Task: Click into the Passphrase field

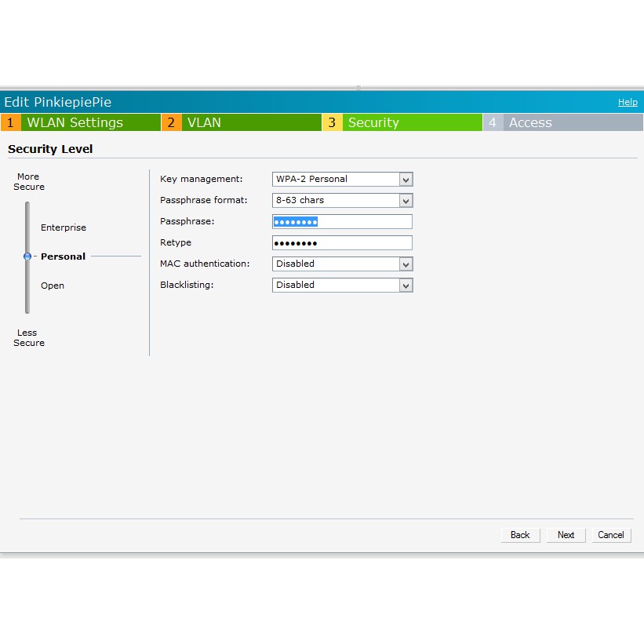Action: 342,221
